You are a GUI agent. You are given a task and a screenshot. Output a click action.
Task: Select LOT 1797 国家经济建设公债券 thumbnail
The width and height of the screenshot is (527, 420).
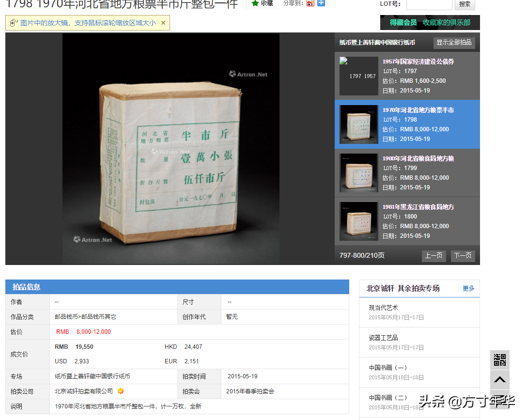coord(358,76)
